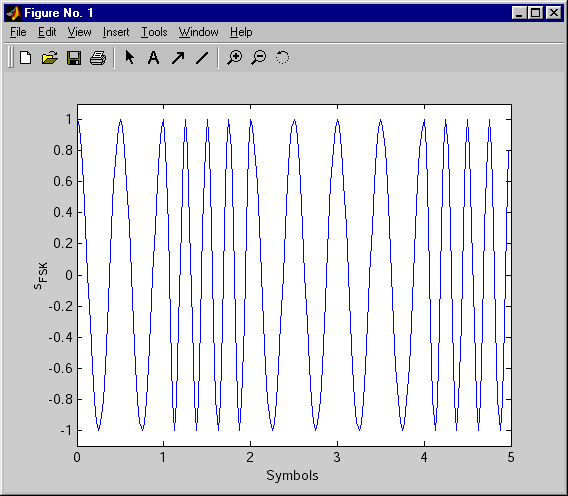
Task: Open the Insert menu
Action: click(116, 32)
